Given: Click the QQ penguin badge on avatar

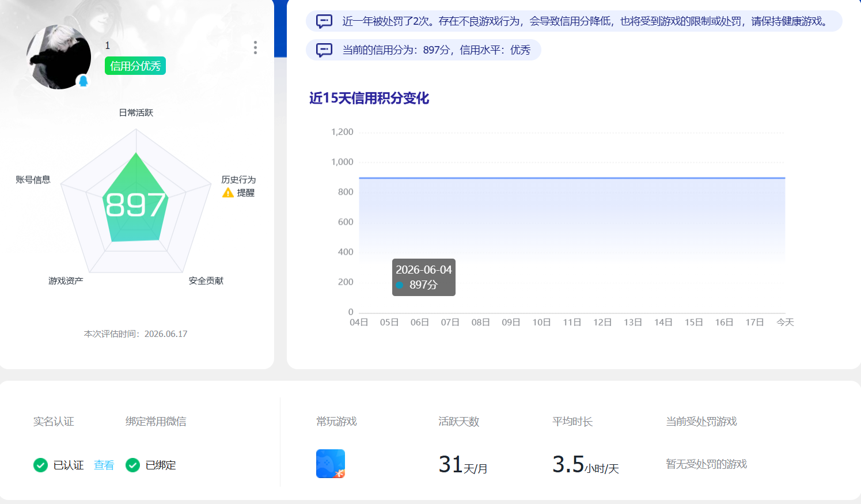Looking at the screenshot, I should (83, 81).
